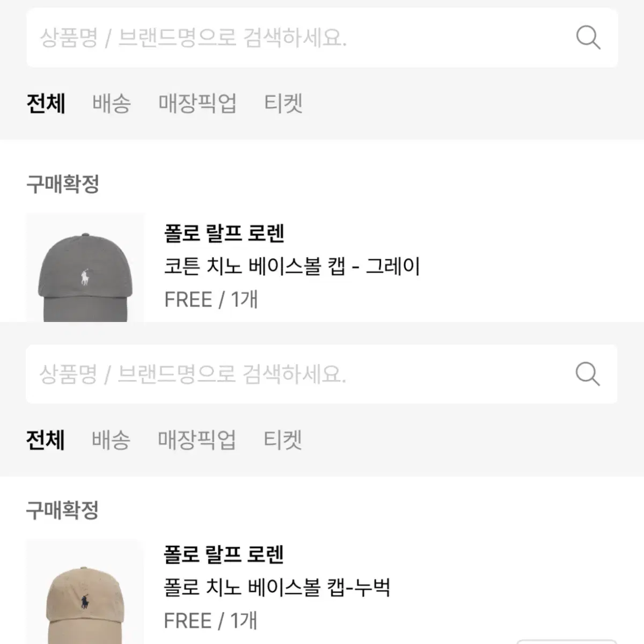Tap the partially visible button below the 누벅 cap
Image resolution: width=644 pixels, height=644 pixels.
(567, 641)
